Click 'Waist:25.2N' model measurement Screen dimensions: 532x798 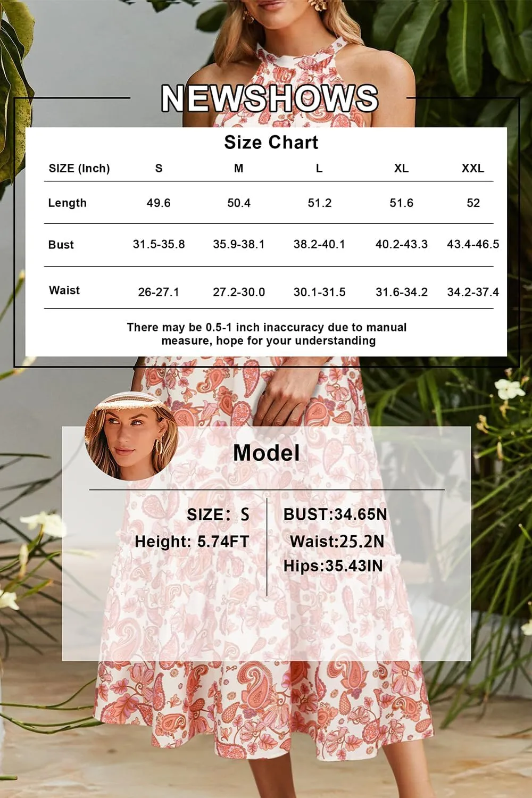coord(337,542)
